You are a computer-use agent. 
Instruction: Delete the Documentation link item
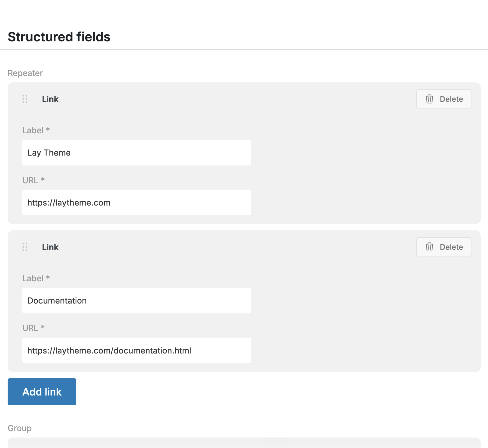tap(443, 247)
